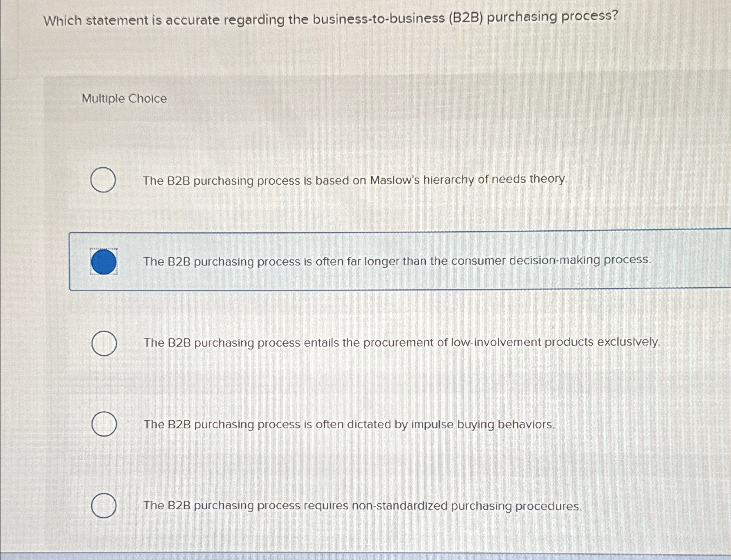Select the Maslow's hierarchy of needs answer
Image resolution: width=731 pixels, height=560 pixels.
[x=103, y=180]
